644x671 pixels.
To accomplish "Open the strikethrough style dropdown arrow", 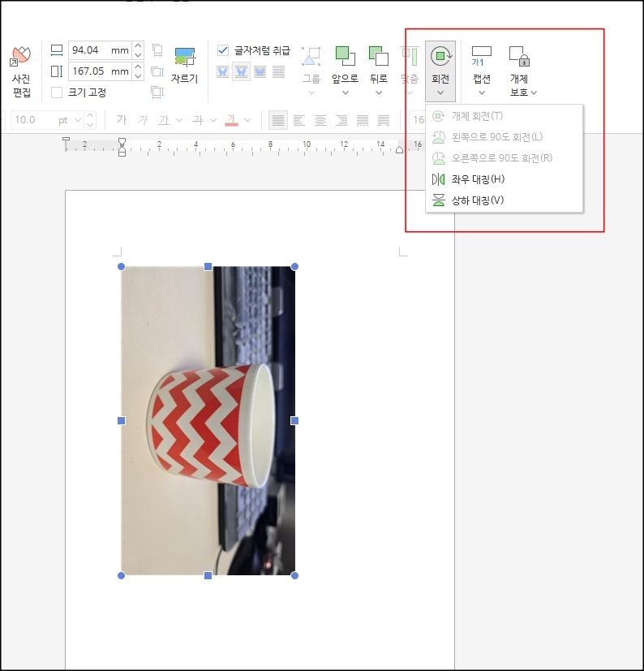I will (213, 120).
